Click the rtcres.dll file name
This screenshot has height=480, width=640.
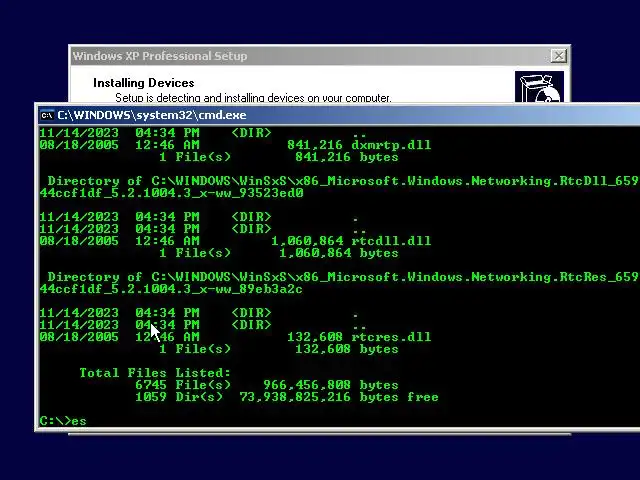pos(391,337)
